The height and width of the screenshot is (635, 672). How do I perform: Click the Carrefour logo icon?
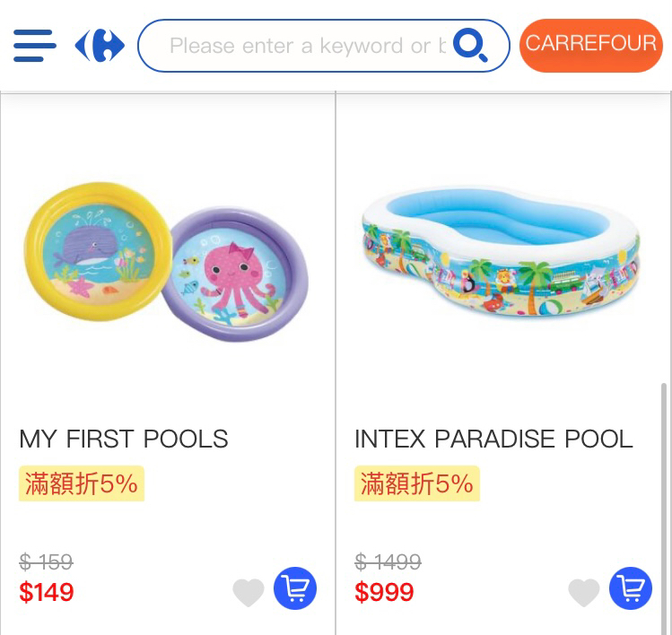[100, 46]
